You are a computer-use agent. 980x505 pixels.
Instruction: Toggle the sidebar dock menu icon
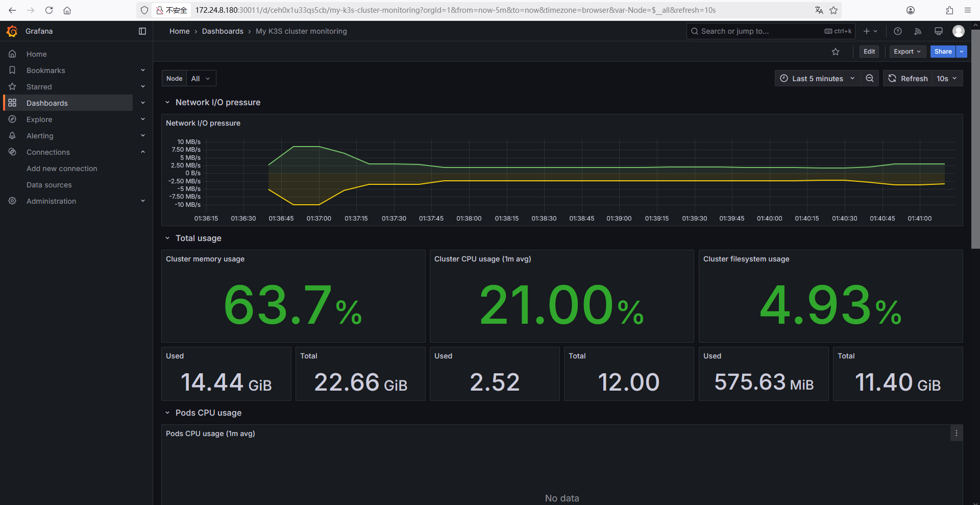pos(142,31)
